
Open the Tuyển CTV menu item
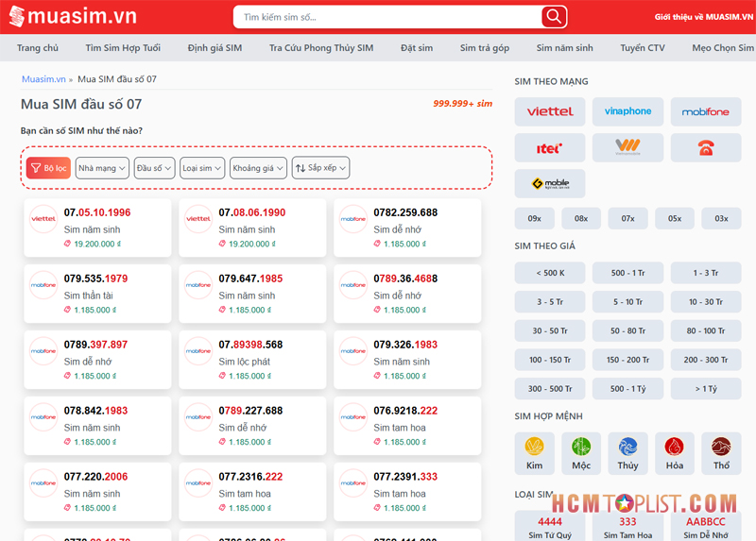click(643, 48)
